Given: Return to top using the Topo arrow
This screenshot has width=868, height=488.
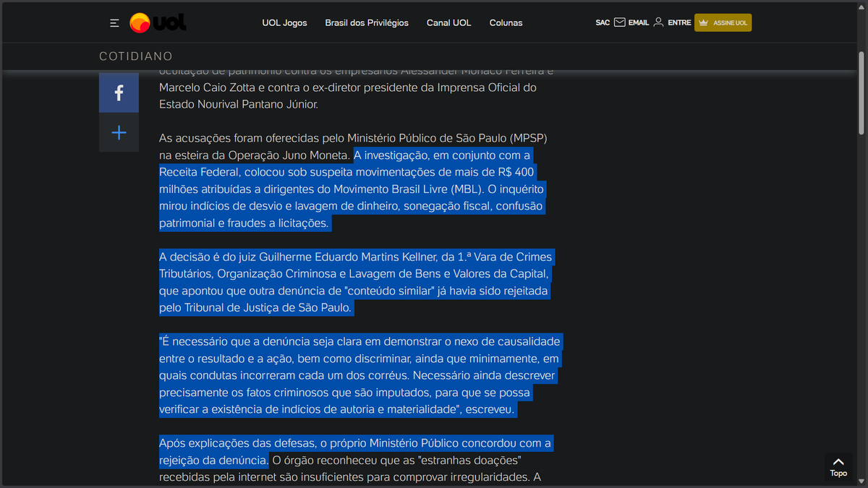Looking at the screenshot, I should [838, 466].
